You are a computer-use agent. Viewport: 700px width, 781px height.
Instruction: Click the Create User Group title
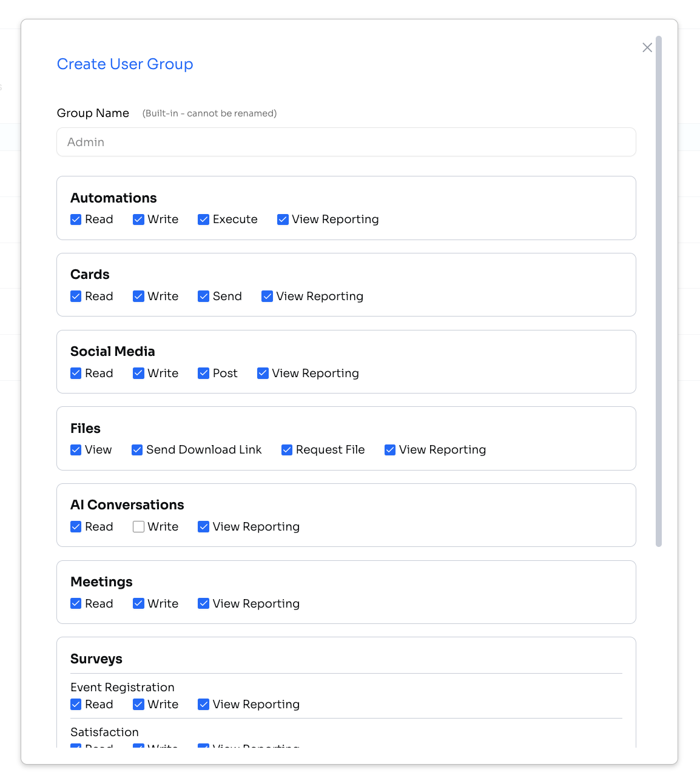coord(125,64)
